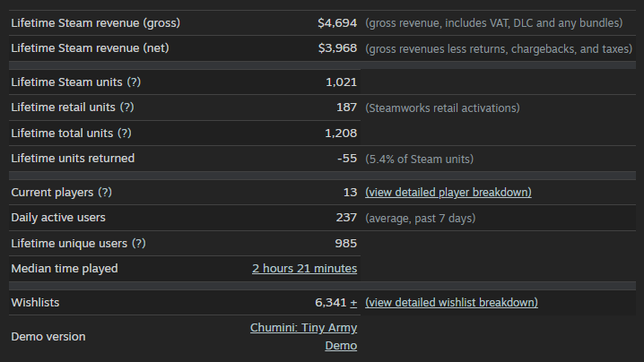Click the help icon beside Current players

coord(105,193)
